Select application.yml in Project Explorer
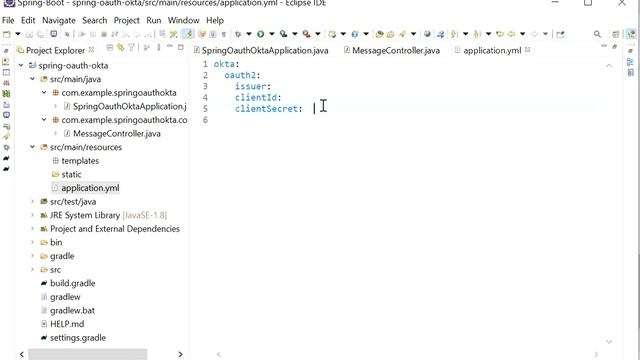The height and width of the screenshot is (360, 640). coord(90,188)
